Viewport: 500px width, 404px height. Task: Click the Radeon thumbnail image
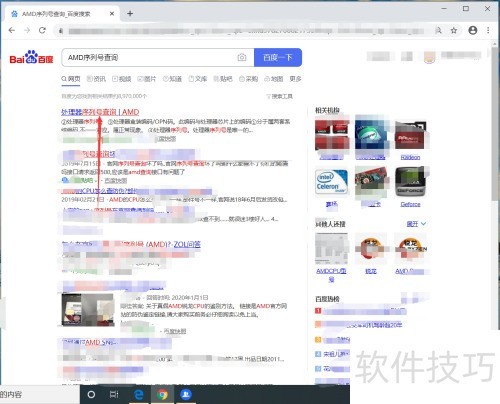(410, 135)
